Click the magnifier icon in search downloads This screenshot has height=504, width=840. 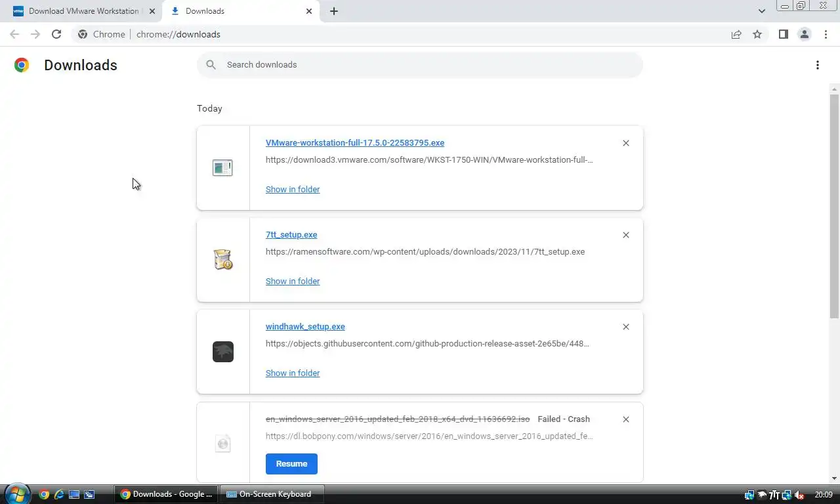211,64
